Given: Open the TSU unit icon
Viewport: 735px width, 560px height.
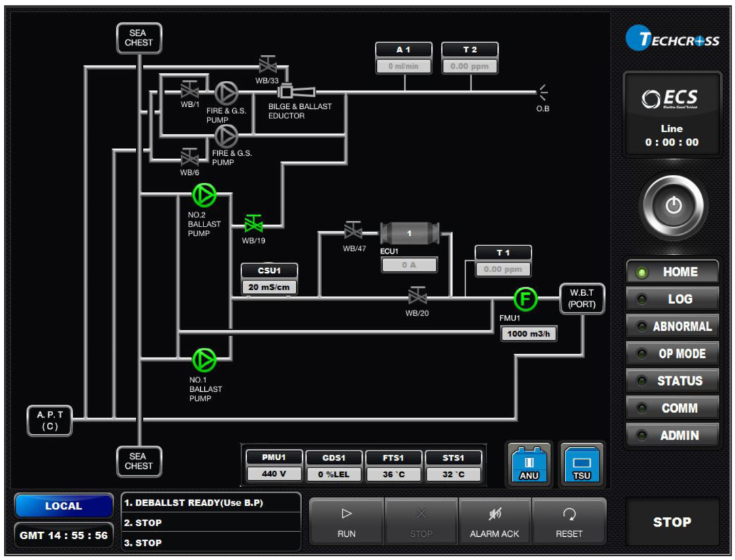Looking at the screenshot, I should click(x=581, y=465).
